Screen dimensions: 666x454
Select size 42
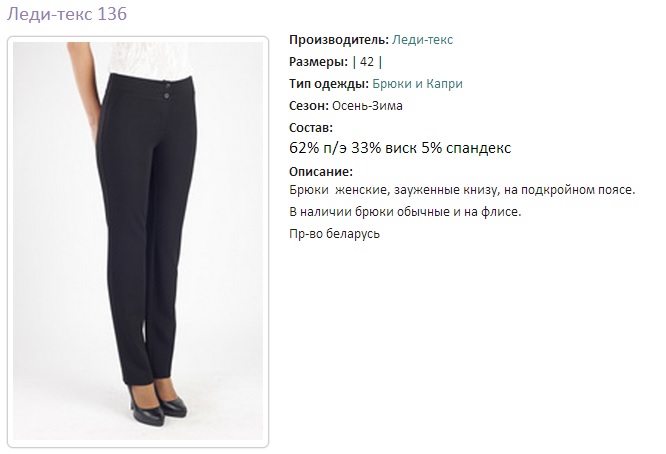(367, 62)
